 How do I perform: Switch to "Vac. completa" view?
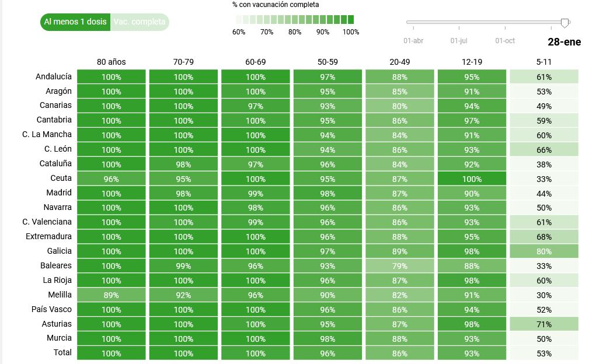pos(140,22)
